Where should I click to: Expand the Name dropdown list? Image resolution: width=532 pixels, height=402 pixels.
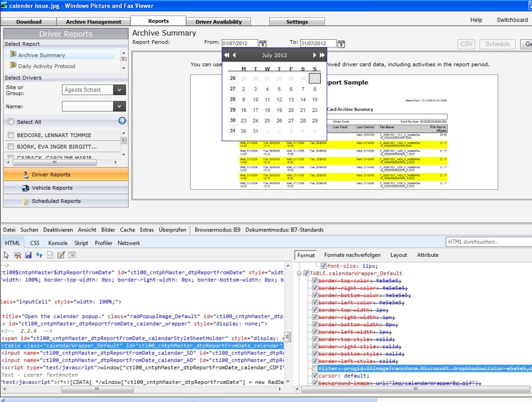[119, 106]
